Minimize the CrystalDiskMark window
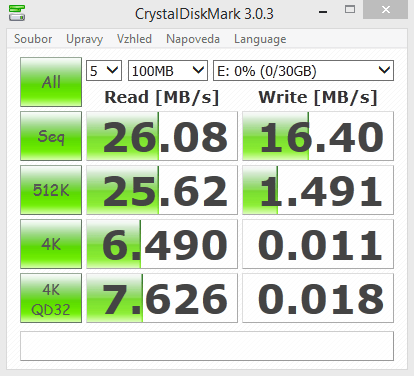The image size is (414, 376). point(323,11)
